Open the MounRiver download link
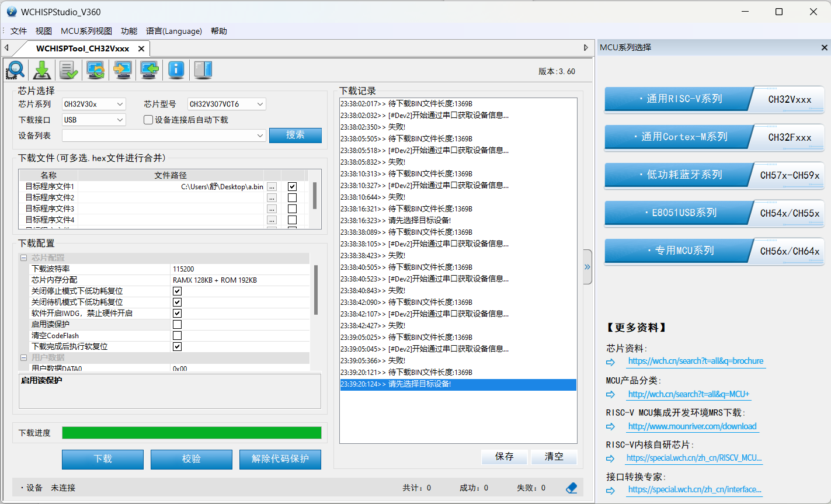831x504 pixels. tap(691, 426)
